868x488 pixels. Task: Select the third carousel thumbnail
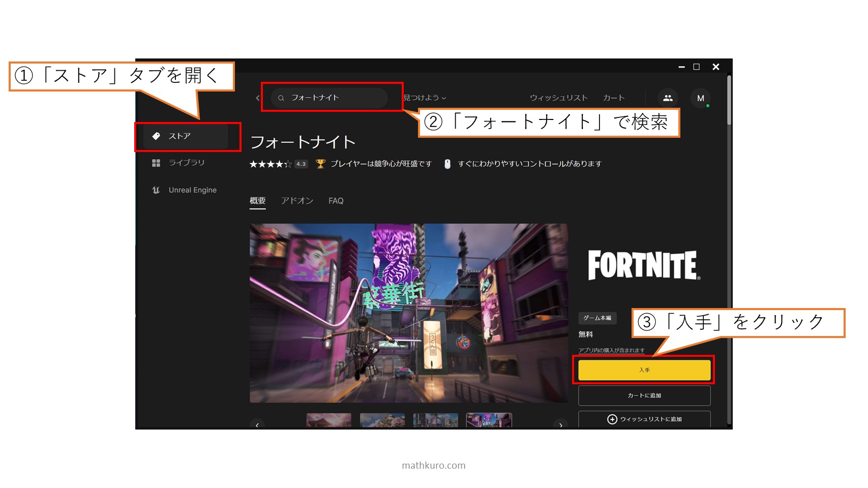tap(436, 420)
